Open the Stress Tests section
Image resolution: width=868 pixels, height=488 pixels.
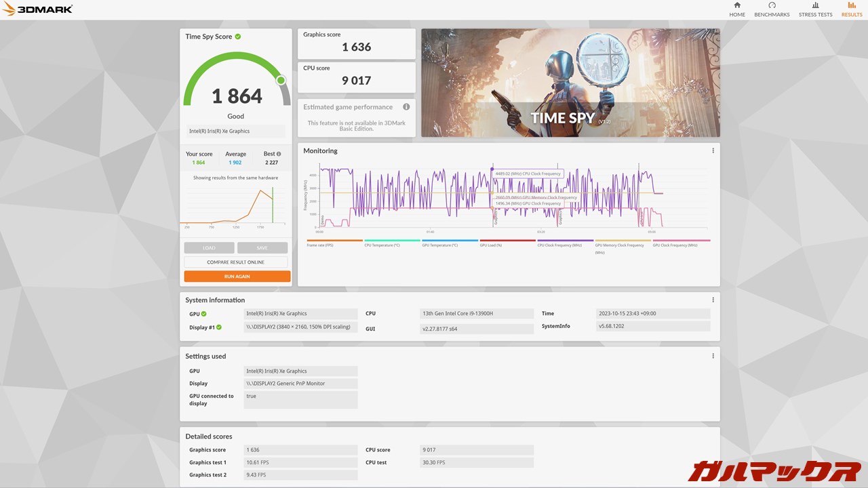coord(815,9)
